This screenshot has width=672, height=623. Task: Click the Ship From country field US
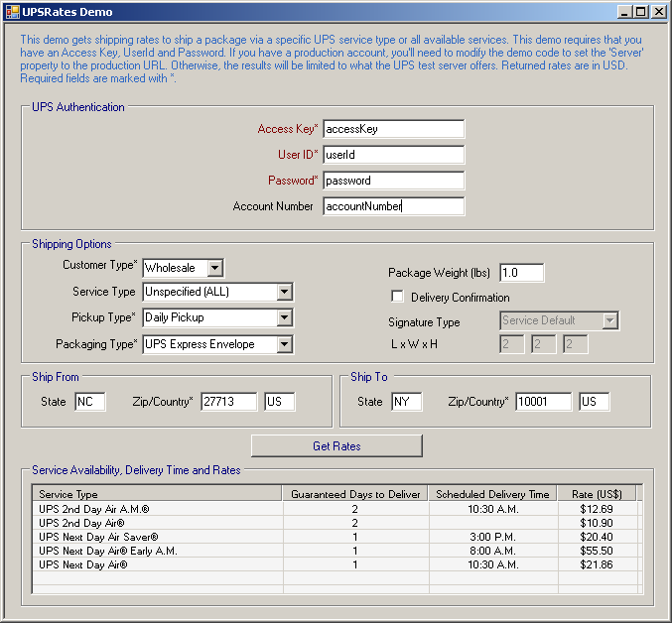point(280,402)
